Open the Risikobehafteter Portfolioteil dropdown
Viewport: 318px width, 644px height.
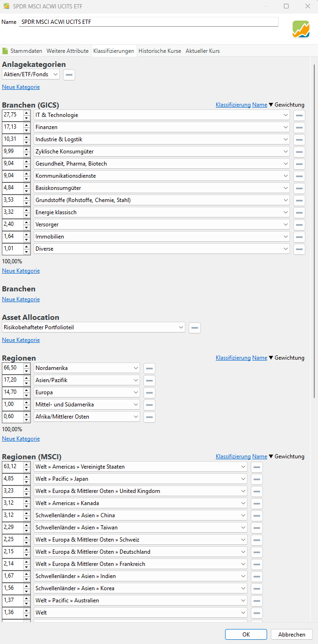coord(93,327)
